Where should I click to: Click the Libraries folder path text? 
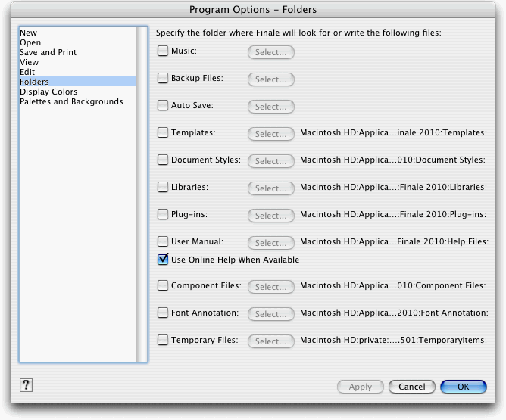(393, 187)
